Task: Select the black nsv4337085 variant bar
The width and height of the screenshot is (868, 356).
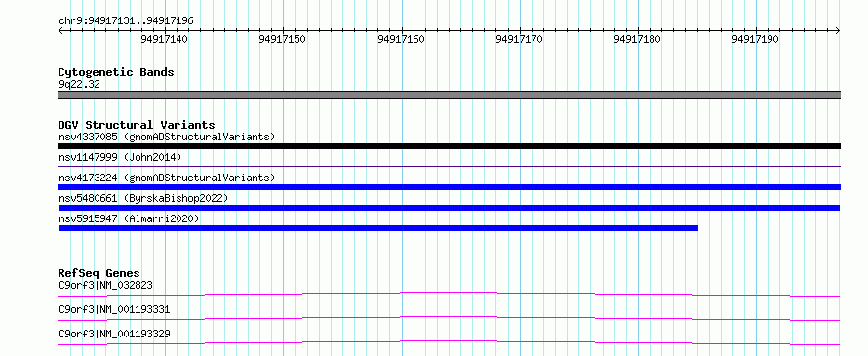Action: [x=449, y=146]
